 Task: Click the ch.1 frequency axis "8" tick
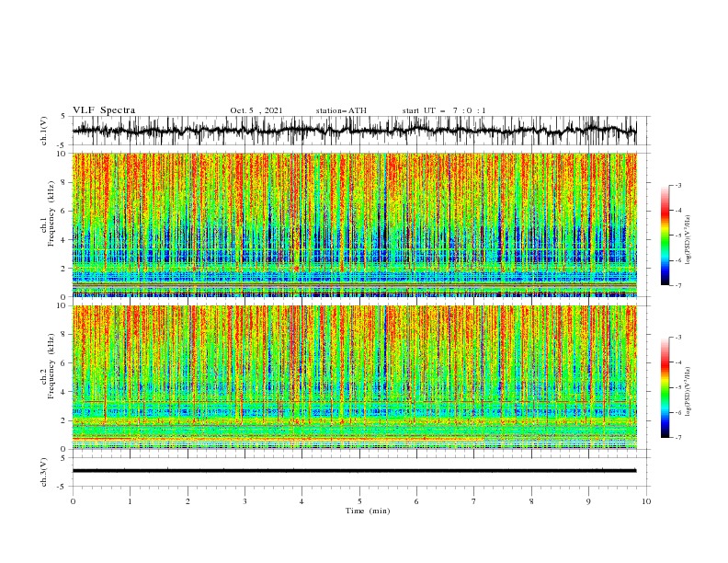tap(63, 182)
